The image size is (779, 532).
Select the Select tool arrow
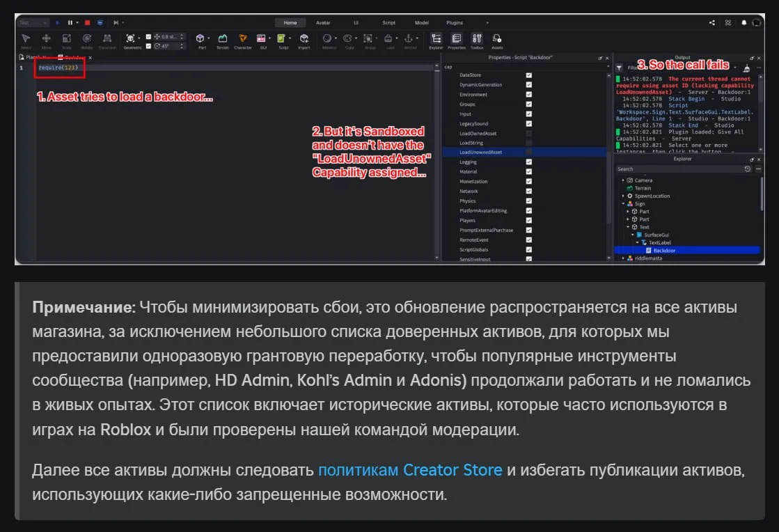tap(26, 39)
